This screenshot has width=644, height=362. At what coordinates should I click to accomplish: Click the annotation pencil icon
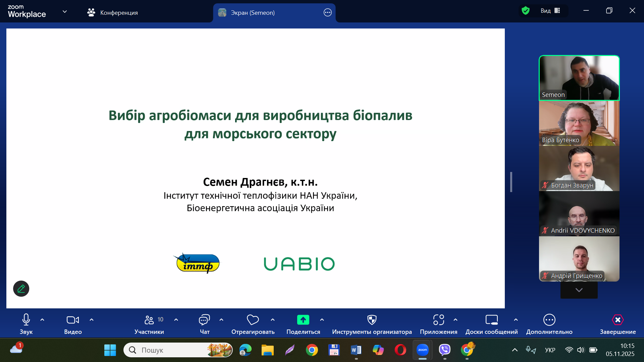point(21,289)
